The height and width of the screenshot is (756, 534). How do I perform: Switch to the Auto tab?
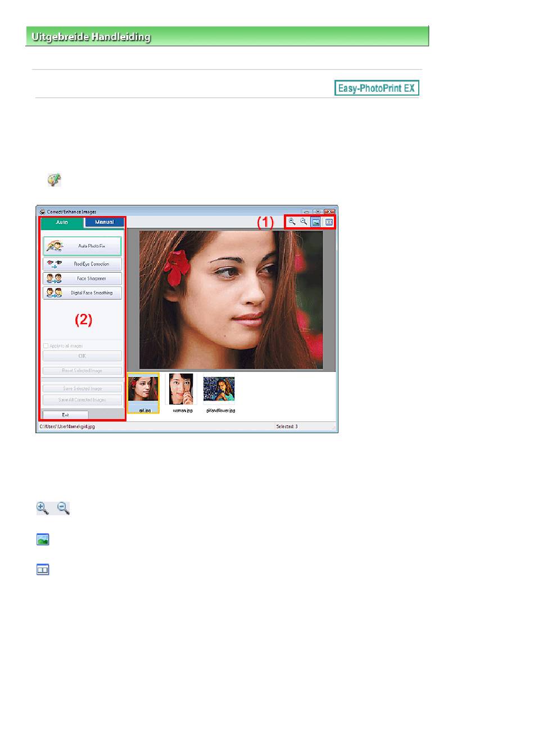click(62, 222)
